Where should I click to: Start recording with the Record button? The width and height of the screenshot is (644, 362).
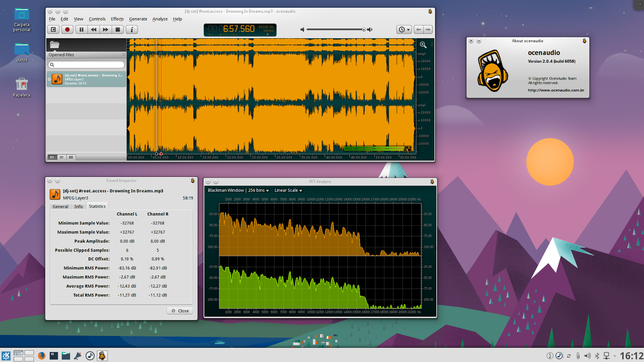(x=67, y=29)
